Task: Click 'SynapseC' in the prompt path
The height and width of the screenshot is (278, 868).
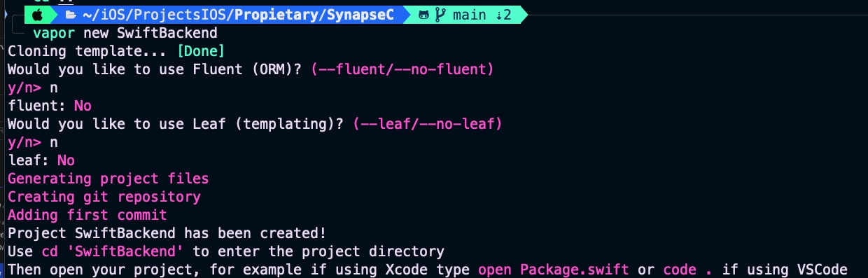Action: coord(360,15)
